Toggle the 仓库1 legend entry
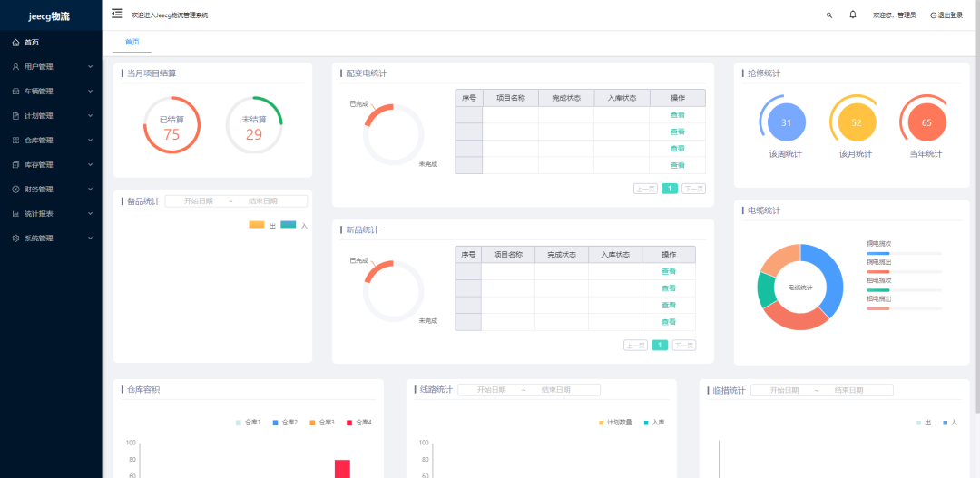The width and height of the screenshot is (980, 478). coord(248,423)
